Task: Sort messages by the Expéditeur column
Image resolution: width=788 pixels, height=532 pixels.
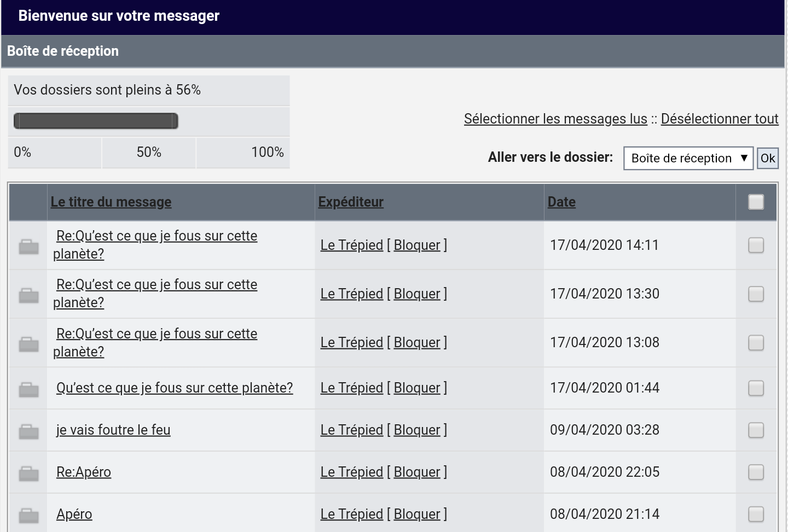Action: pos(351,202)
